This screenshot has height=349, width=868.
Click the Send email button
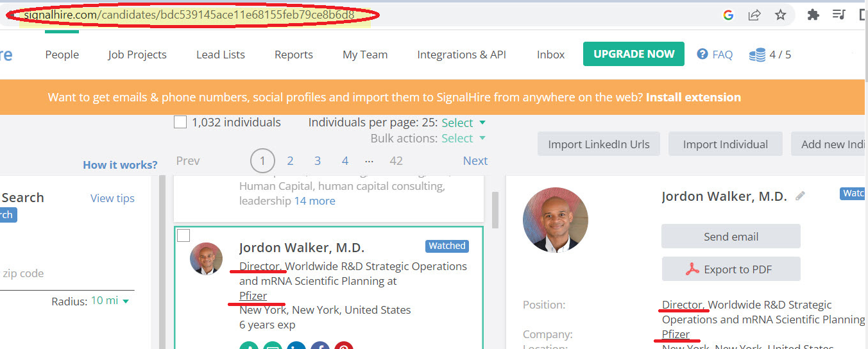[x=731, y=236]
